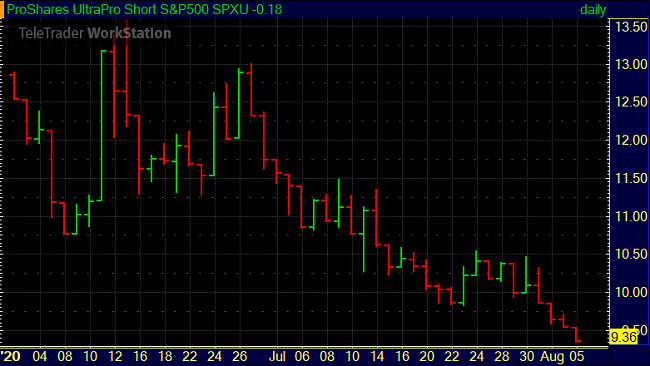Select the 11.00 price axis label

click(x=631, y=216)
